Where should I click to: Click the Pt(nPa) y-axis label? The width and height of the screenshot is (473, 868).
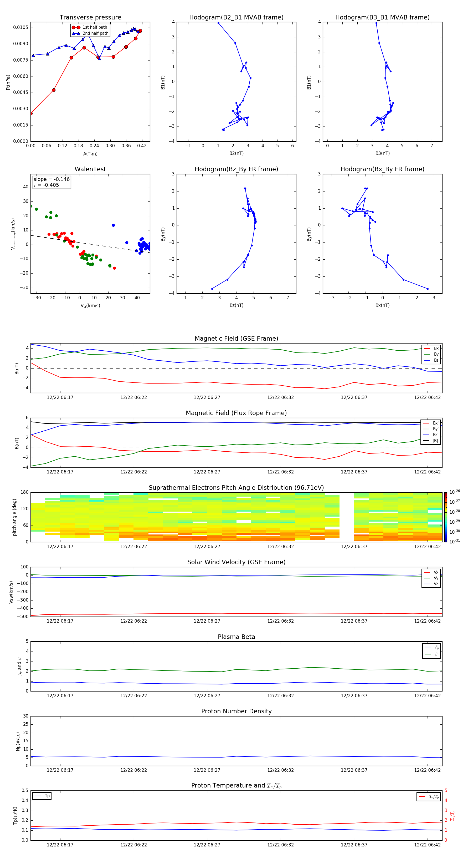pos(8,82)
